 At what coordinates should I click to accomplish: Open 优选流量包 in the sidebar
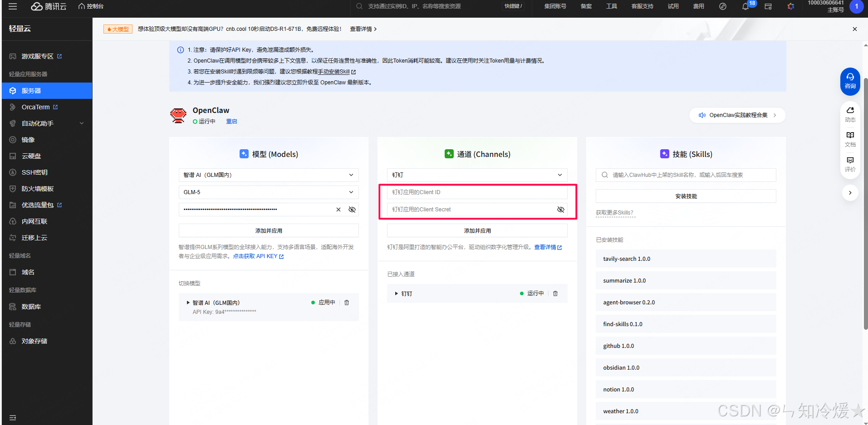click(x=38, y=205)
